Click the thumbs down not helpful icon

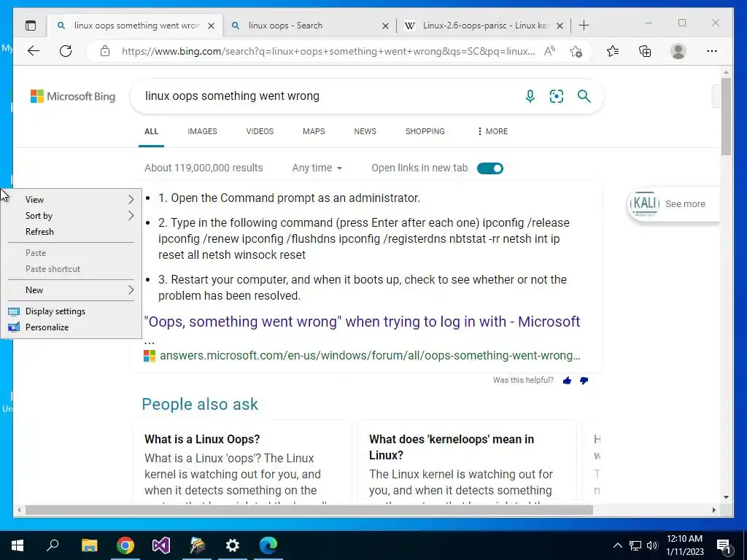pos(584,380)
